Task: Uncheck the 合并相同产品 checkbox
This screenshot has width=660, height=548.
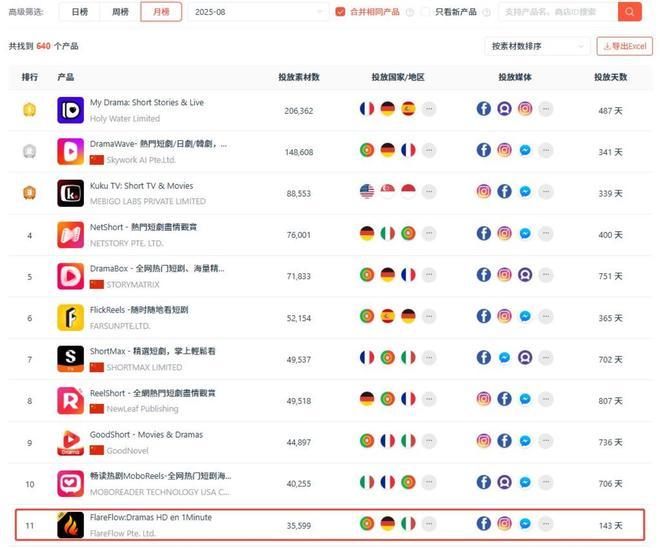Action: (x=340, y=12)
